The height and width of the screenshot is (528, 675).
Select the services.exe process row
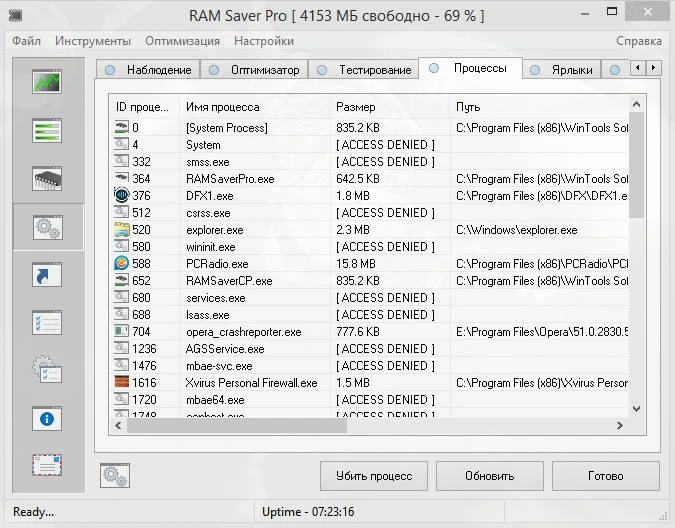point(369,297)
